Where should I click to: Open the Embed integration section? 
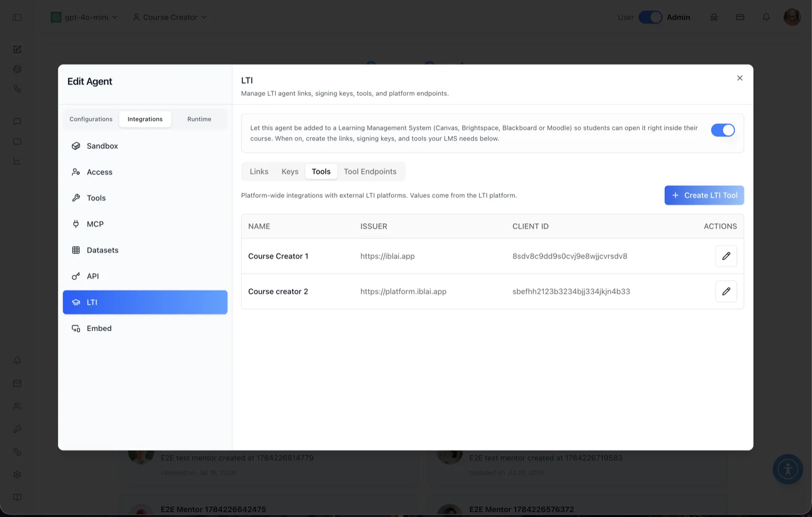(145, 328)
